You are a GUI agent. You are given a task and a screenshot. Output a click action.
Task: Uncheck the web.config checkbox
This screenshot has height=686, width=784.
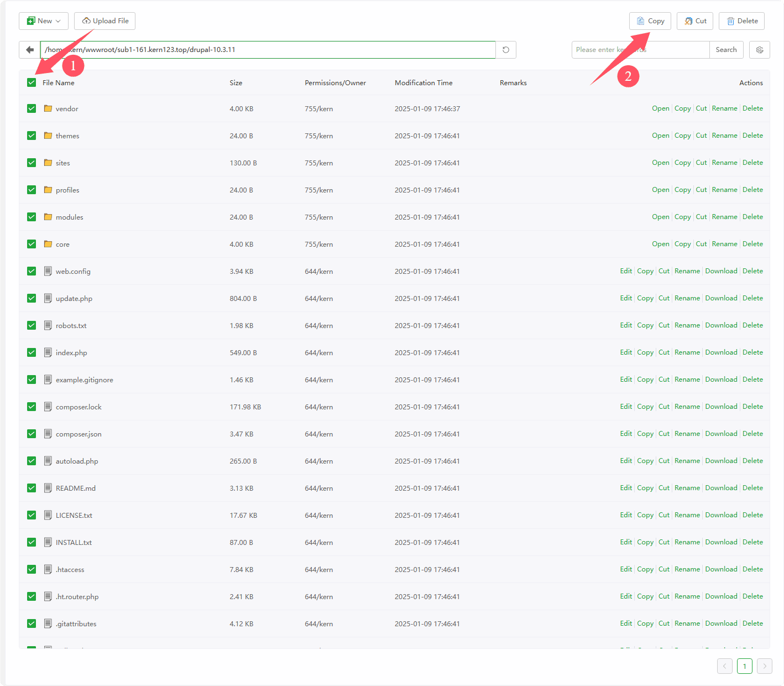[32, 271]
